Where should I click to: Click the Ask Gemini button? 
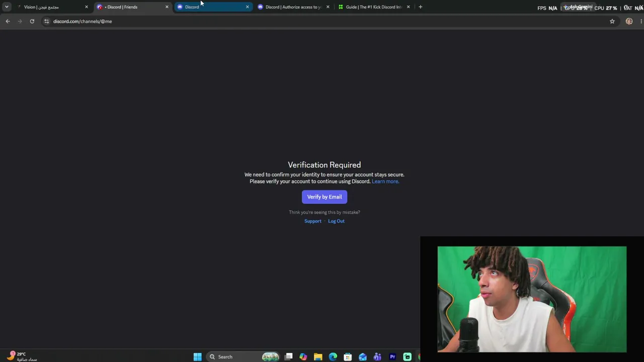coord(579,7)
